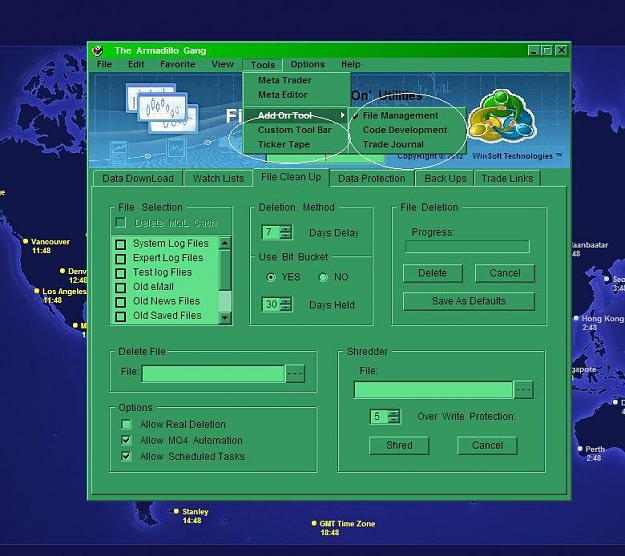625x556 pixels.
Task: Switch to the Data DownLoad tab
Action: pyautogui.click(x=138, y=178)
